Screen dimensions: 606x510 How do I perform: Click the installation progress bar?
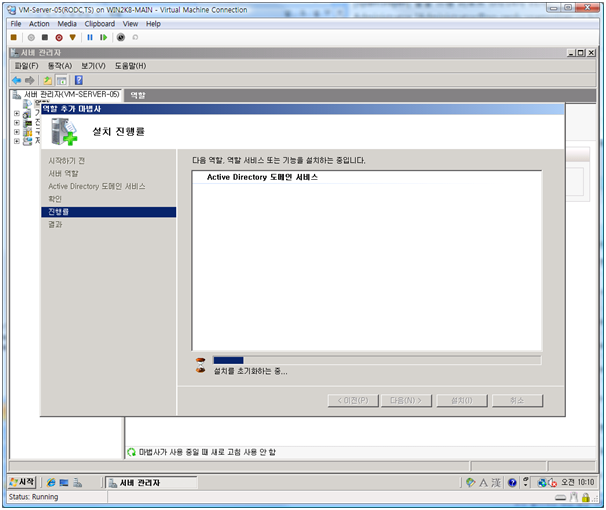point(377,360)
